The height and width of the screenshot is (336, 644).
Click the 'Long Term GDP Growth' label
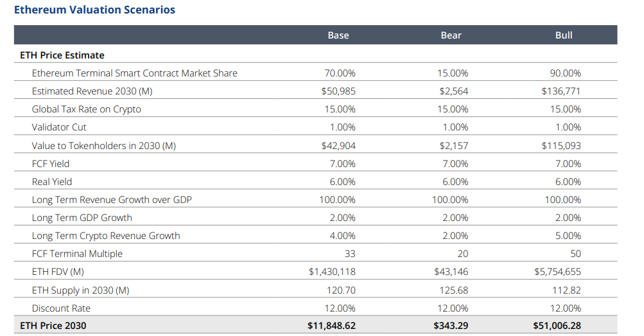(x=82, y=218)
